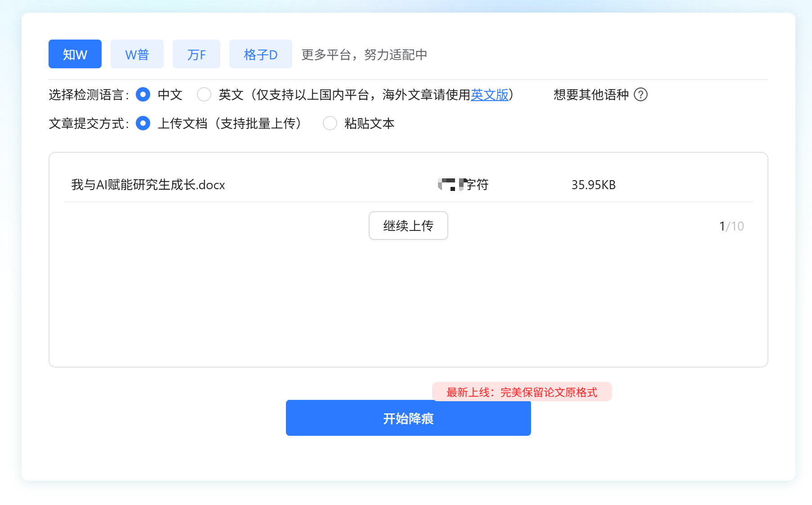812x505 pixels.
Task: Click the 1/10 upload counter
Action: click(x=732, y=226)
